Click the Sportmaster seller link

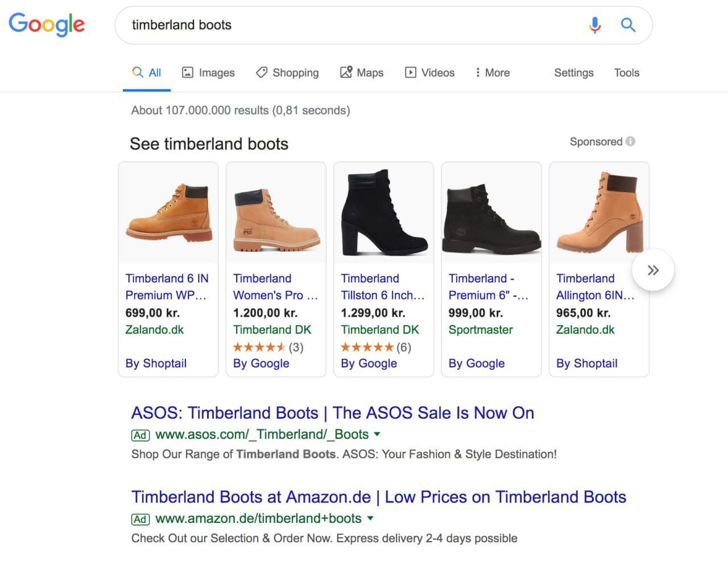point(481,330)
